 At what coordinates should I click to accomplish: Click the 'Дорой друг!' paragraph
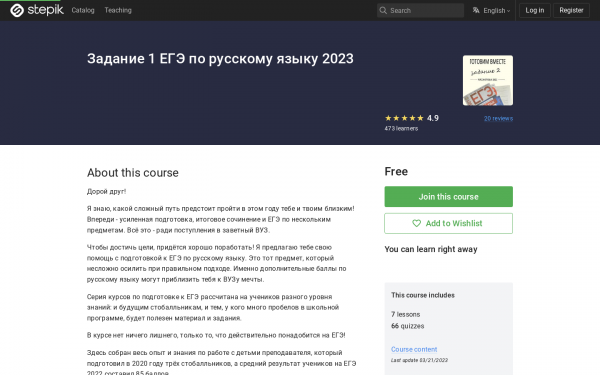click(x=106, y=192)
